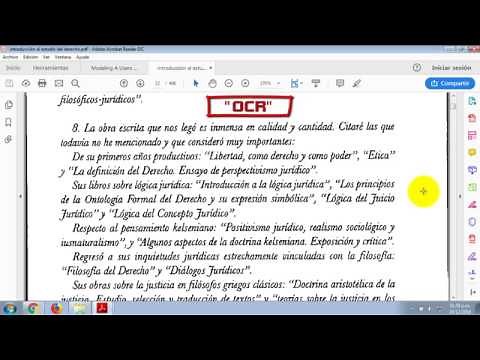480x360 pixels.
Task: Click the purple fifth icon in right tools pane
Action: click(472, 170)
